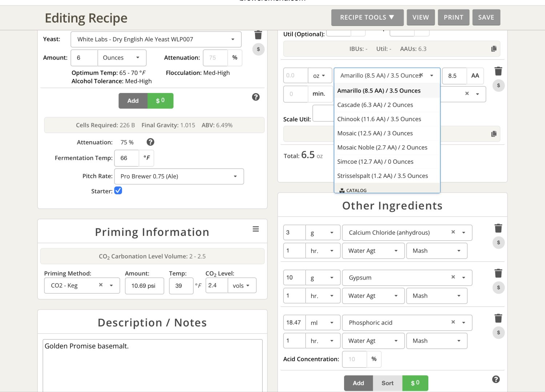Screen dimensions: 545x392
Task: Click Description / Notes text area
Action: (x=152, y=365)
